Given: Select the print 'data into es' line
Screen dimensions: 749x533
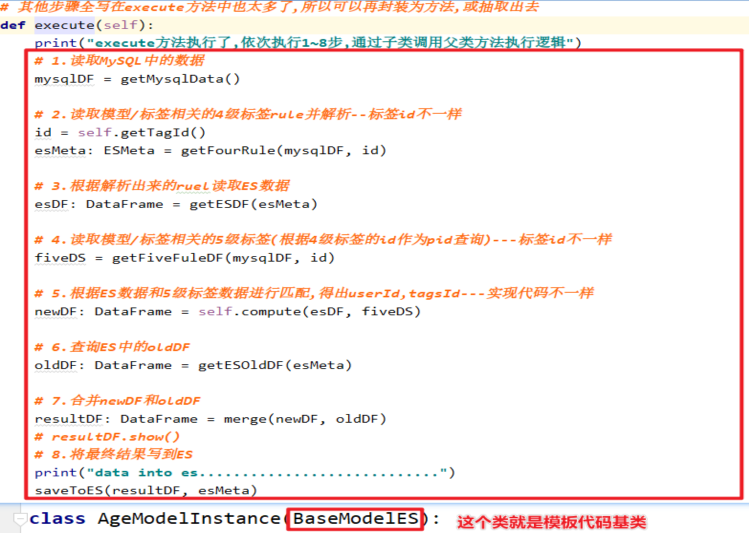Looking at the screenshot, I should tap(245, 472).
